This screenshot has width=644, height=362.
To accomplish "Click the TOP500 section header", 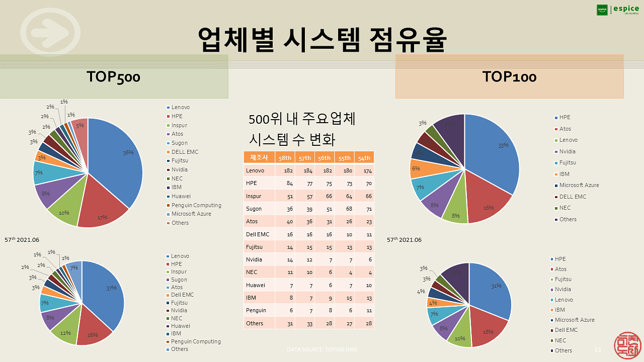I will tap(114, 76).
